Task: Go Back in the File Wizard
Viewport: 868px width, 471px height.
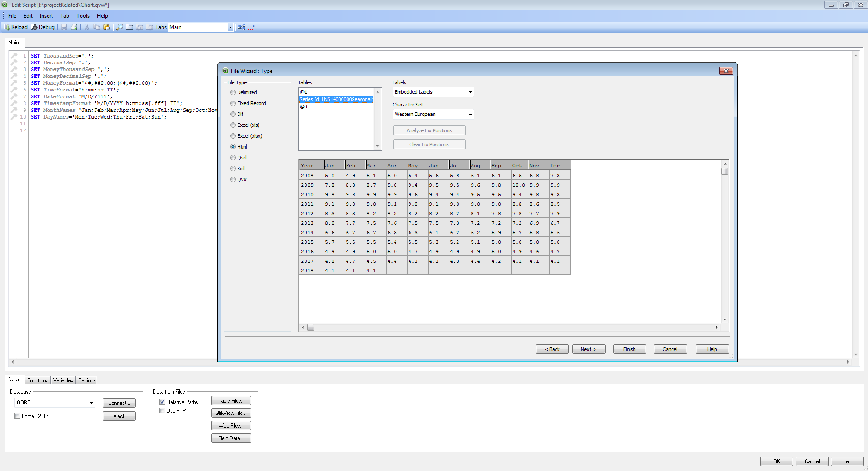Action: click(552, 349)
